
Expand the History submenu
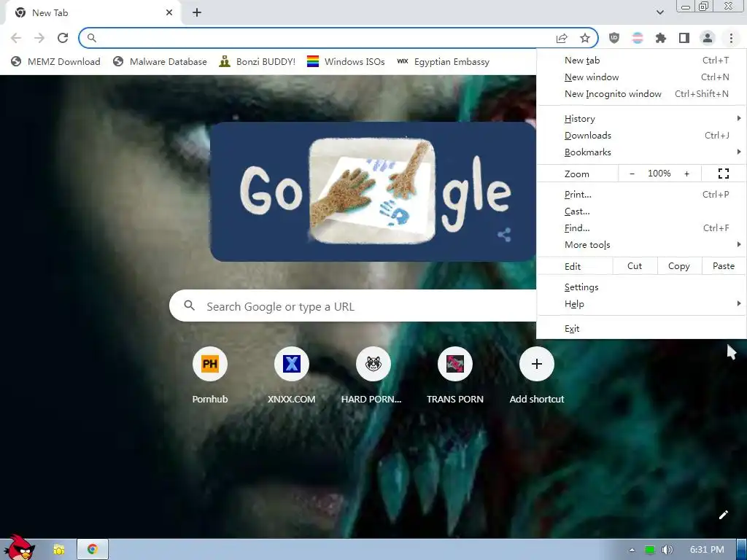(x=642, y=119)
